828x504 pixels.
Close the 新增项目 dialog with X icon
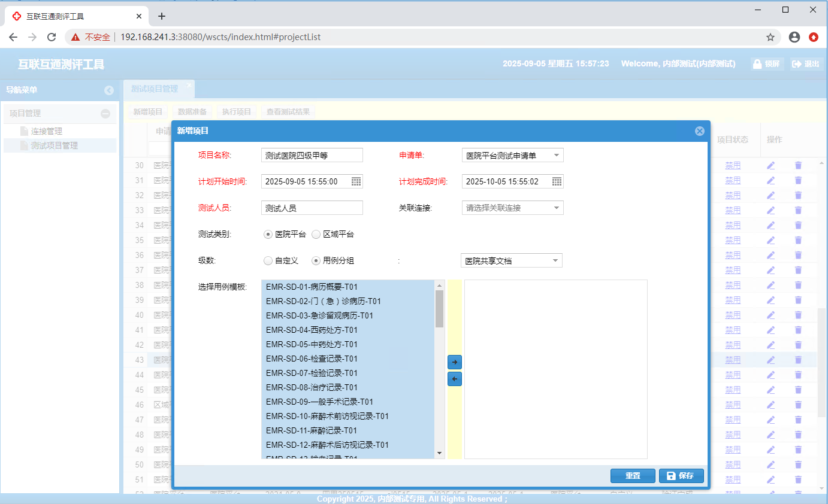(x=699, y=131)
